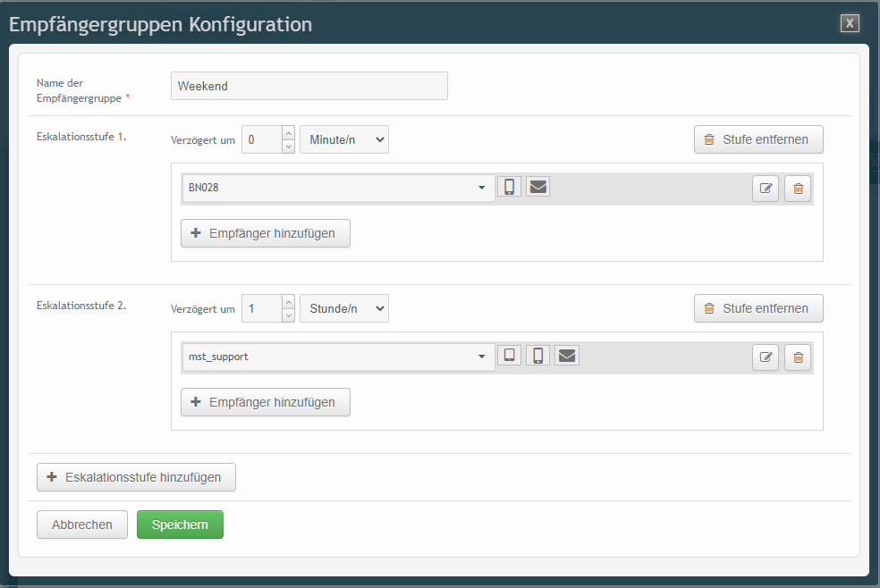Toggle email notification for BN028
Image resolution: width=880 pixels, height=588 pixels.
tap(537, 187)
